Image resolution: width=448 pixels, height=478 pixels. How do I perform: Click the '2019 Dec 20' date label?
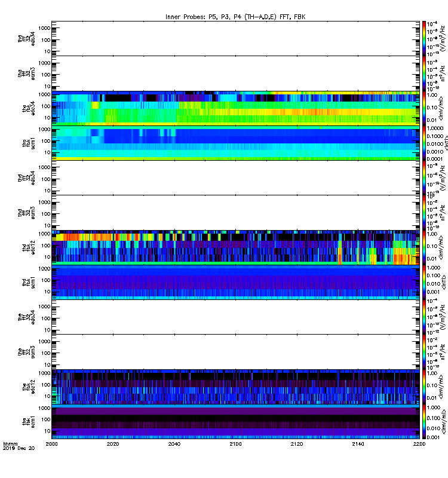(x=19, y=448)
